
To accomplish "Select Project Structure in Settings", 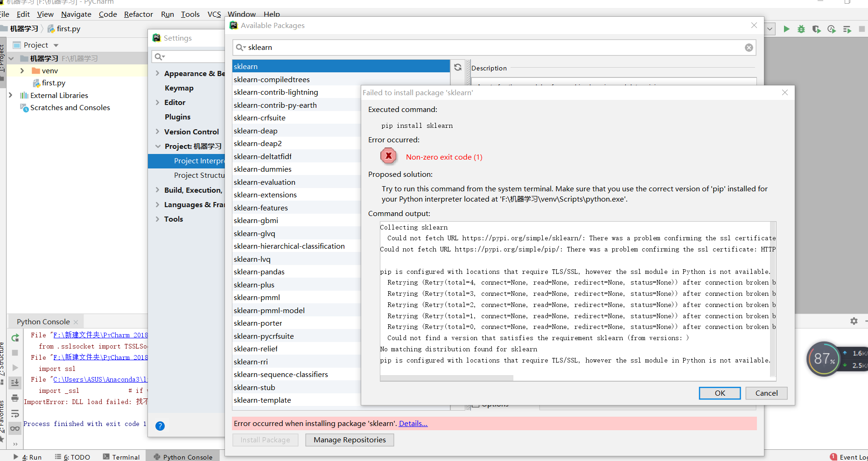I will click(199, 175).
